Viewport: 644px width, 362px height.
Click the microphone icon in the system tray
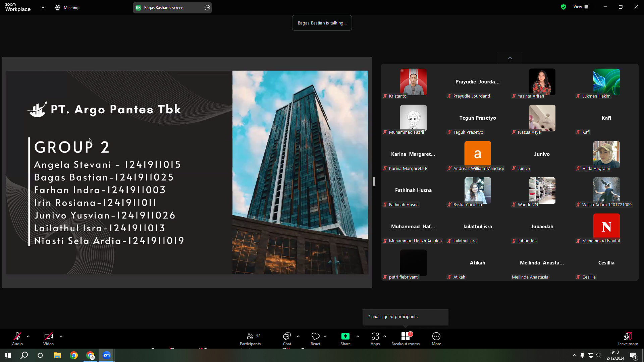click(x=583, y=355)
